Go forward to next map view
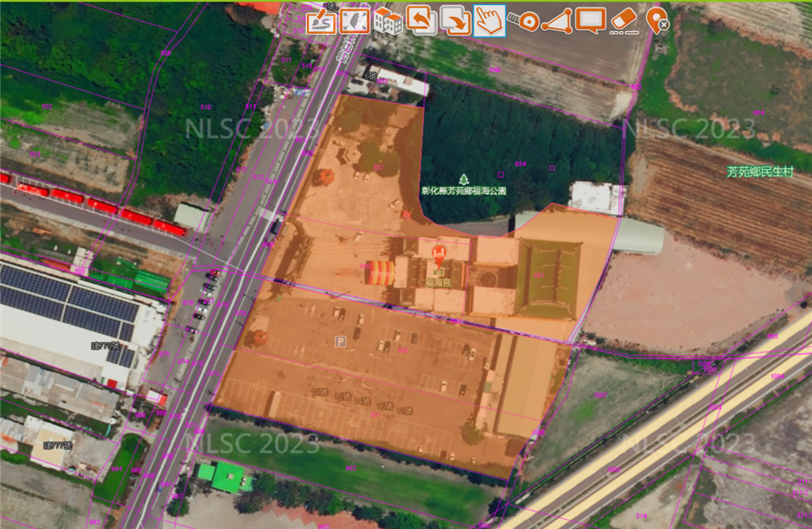The image size is (812, 529). coord(455,20)
